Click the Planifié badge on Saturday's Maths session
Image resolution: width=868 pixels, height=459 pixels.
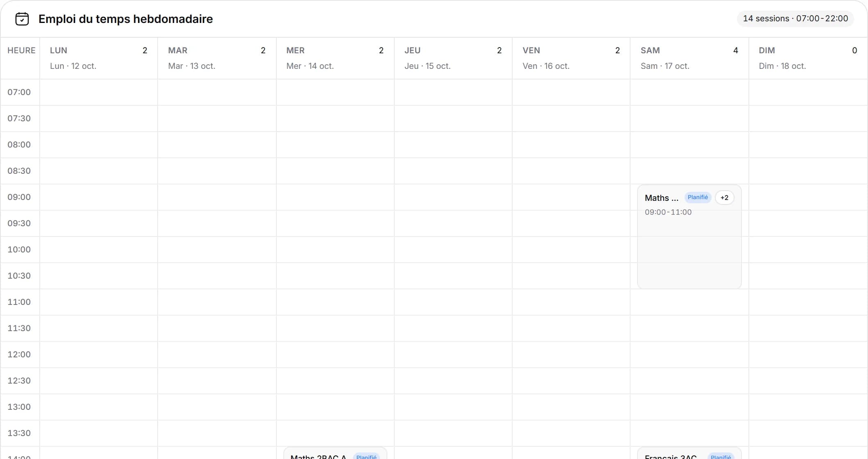coord(698,198)
